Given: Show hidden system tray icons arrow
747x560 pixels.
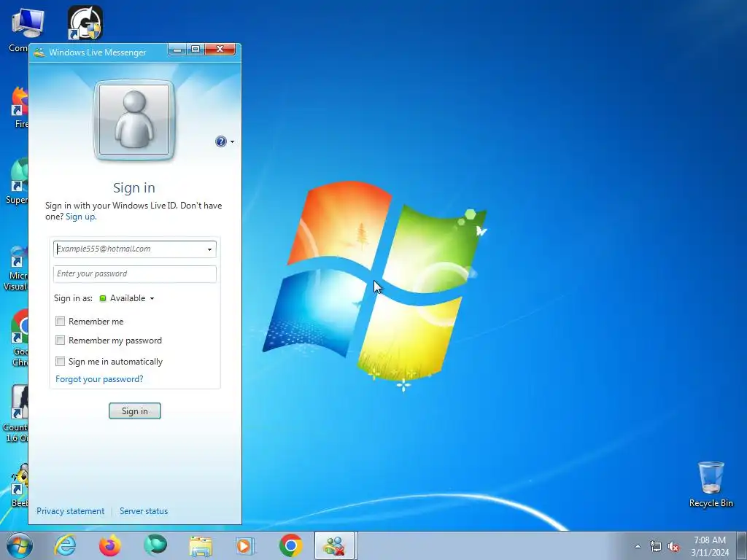Looking at the screenshot, I should (x=638, y=546).
